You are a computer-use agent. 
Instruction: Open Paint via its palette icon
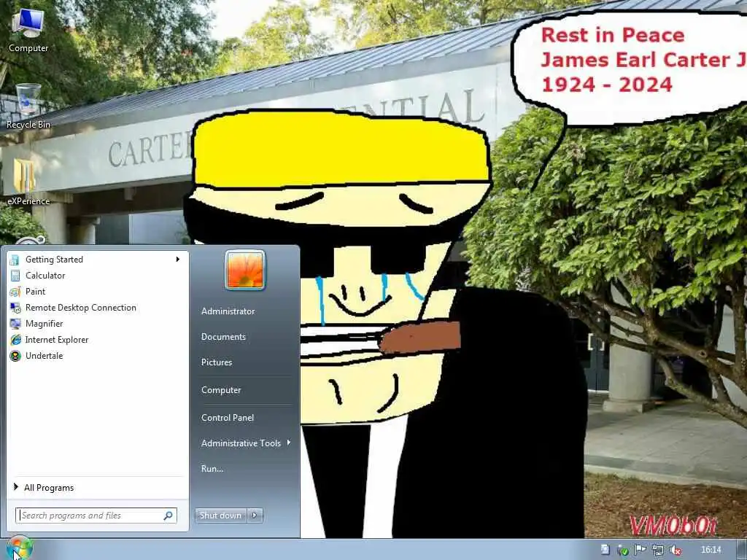15,292
